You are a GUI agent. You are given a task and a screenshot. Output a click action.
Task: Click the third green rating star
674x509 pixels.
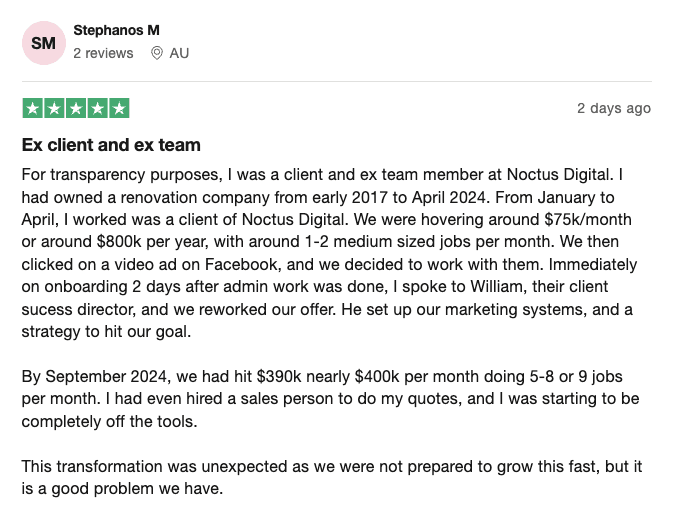pyautogui.click(x=76, y=108)
